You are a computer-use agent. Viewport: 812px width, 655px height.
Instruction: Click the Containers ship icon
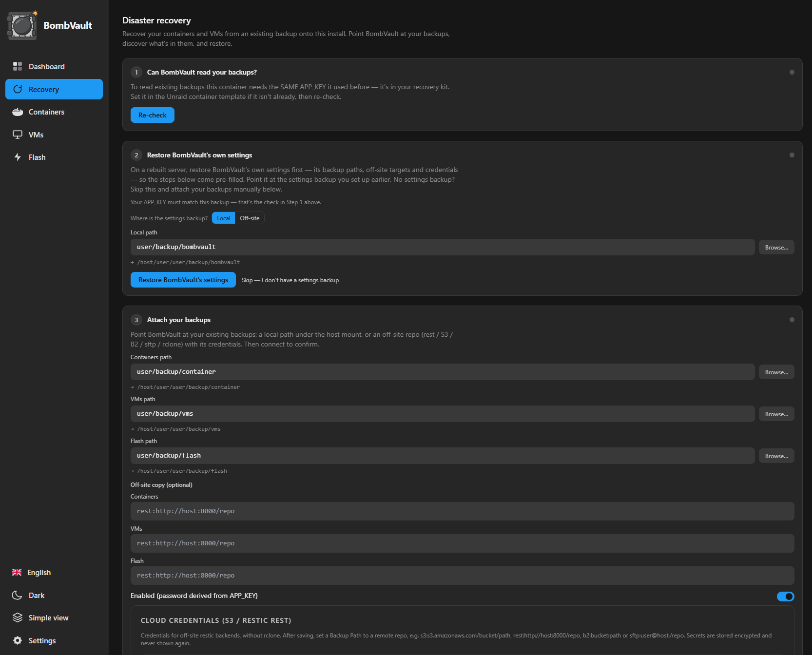coord(18,112)
